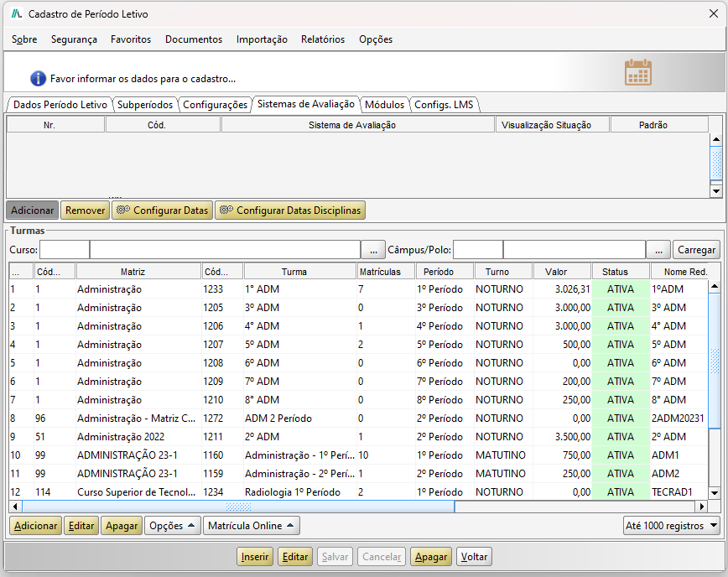This screenshot has width=728, height=577.
Task: Click Editar below the Turmas grid
Action: pos(81,526)
